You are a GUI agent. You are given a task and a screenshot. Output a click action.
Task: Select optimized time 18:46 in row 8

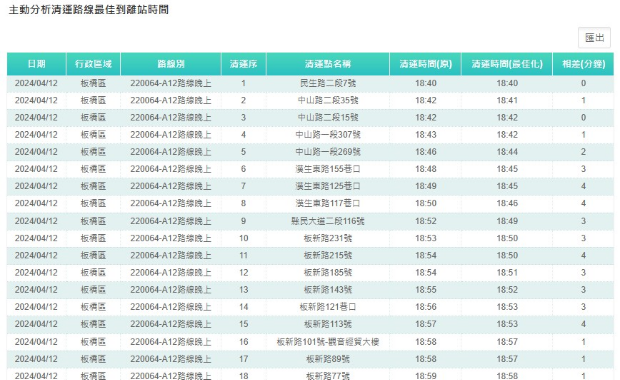pyautogui.click(x=507, y=203)
